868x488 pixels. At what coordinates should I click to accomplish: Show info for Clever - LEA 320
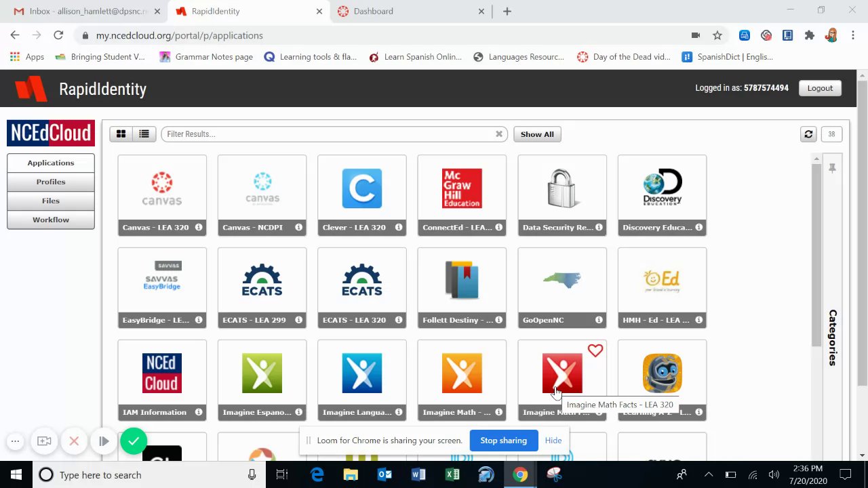point(399,227)
